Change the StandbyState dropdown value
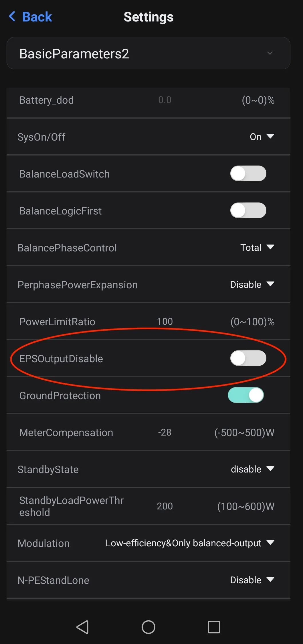Screen dimensions: 303x644 pos(253,469)
